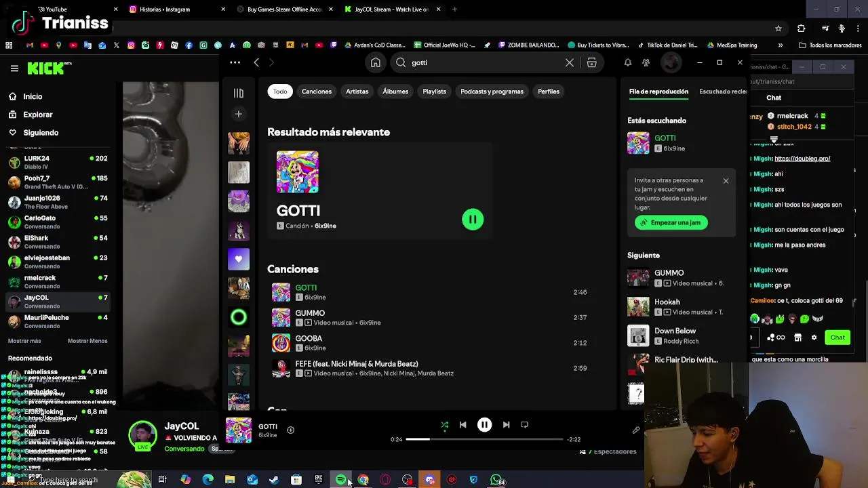The image size is (868, 488).
Task: Open Spotify from Windows taskbar
Action: [x=341, y=480]
